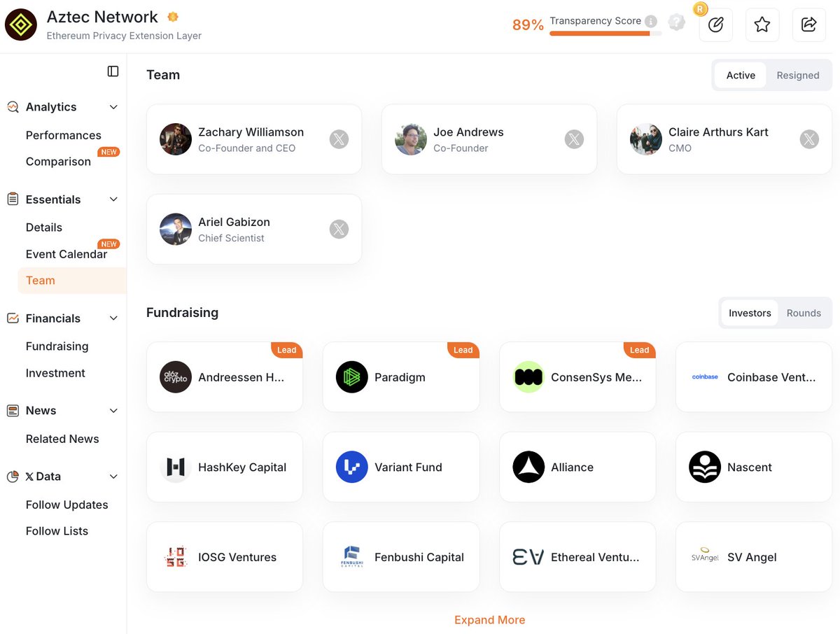Open Follow Lists in the sidebar
Viewport: 840px width, 634px height.
[x=57, y=531]
